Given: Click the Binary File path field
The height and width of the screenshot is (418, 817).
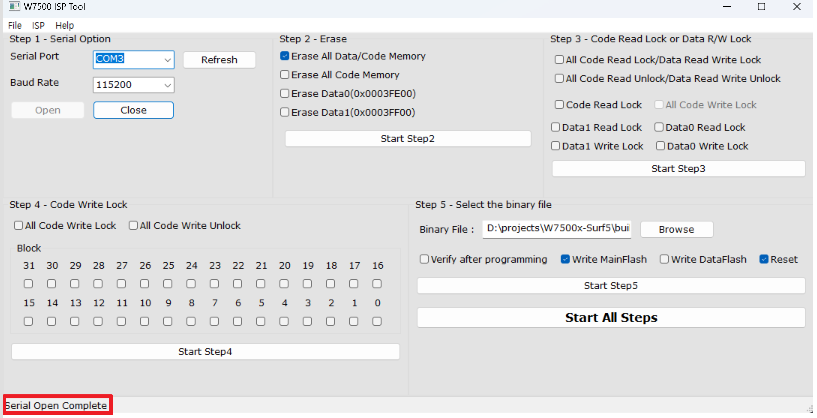Looking at the screenshot, I should 557,229.
